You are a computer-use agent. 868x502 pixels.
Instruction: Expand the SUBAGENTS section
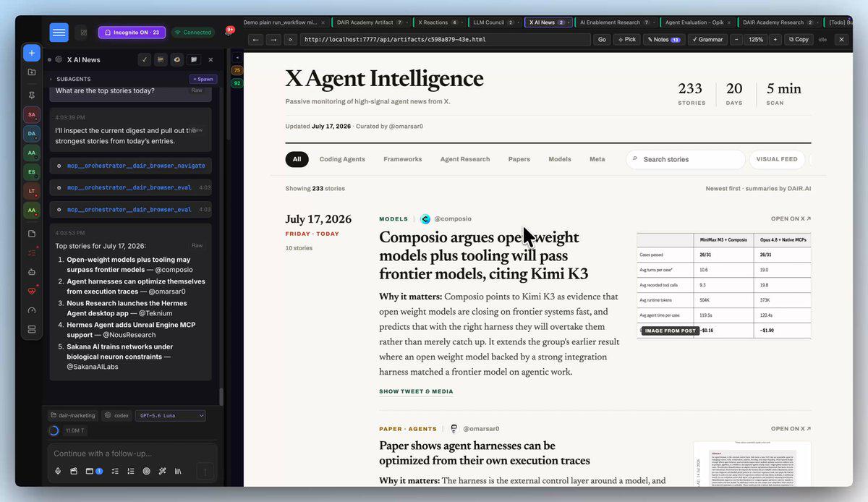point(70,79)
